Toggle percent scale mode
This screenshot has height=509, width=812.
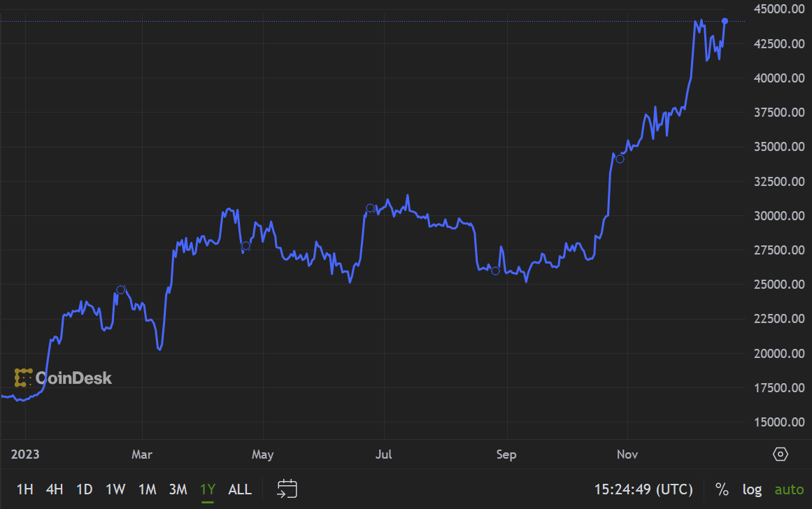(722, 489)
